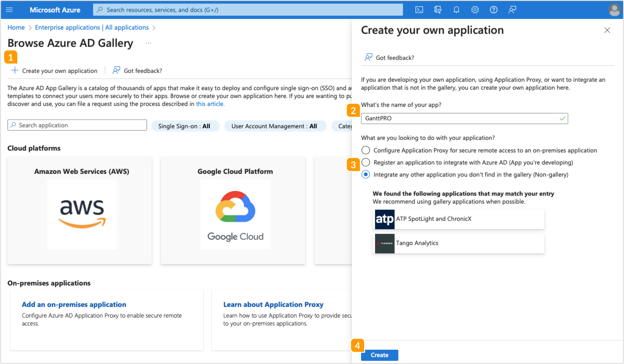Open Add an on-premises application link
The image size is (624, 364).
(x=74, y=304)
